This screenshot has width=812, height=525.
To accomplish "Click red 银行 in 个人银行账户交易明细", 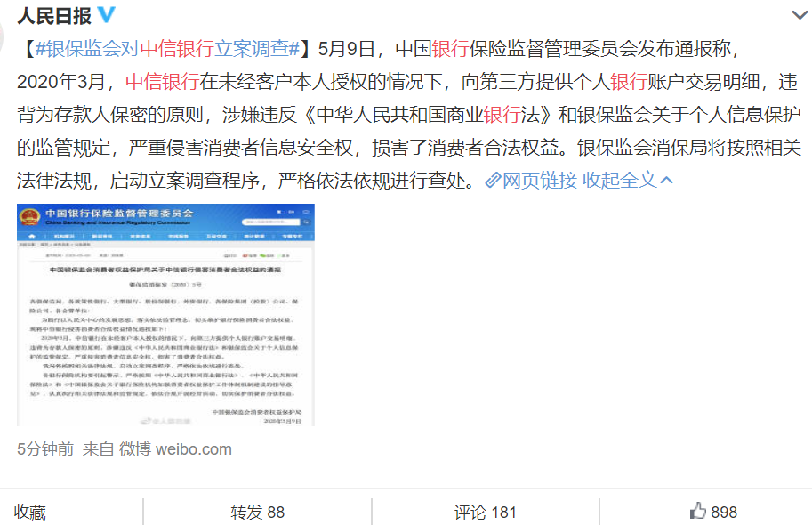I will (629, 82).
